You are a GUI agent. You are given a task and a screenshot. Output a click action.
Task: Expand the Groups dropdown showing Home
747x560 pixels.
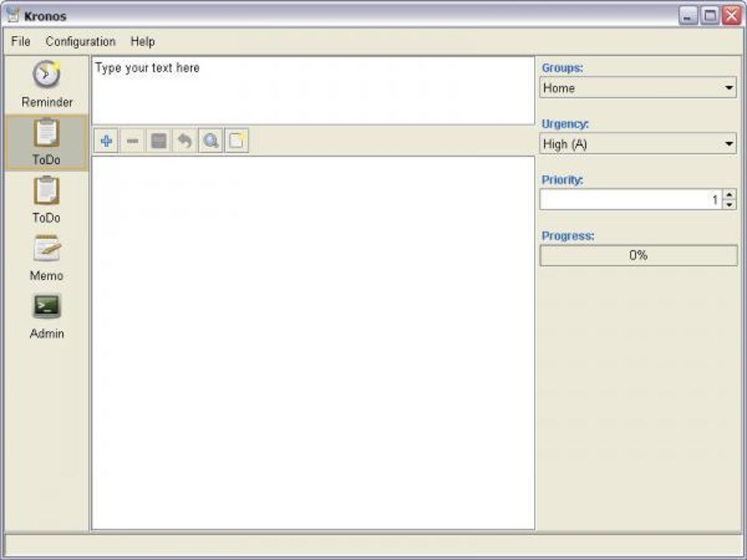click(x=638, y=88)
